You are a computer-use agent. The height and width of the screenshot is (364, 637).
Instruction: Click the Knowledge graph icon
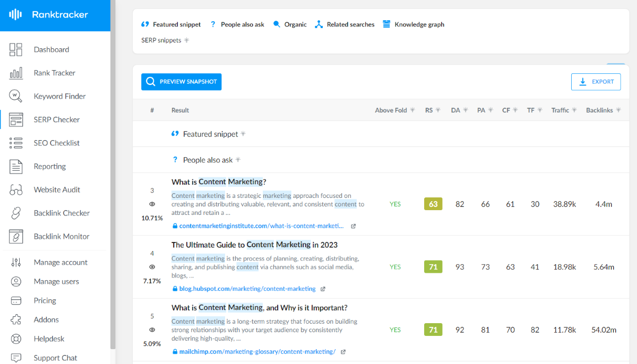pyautogui.click(x=386, y=24)
